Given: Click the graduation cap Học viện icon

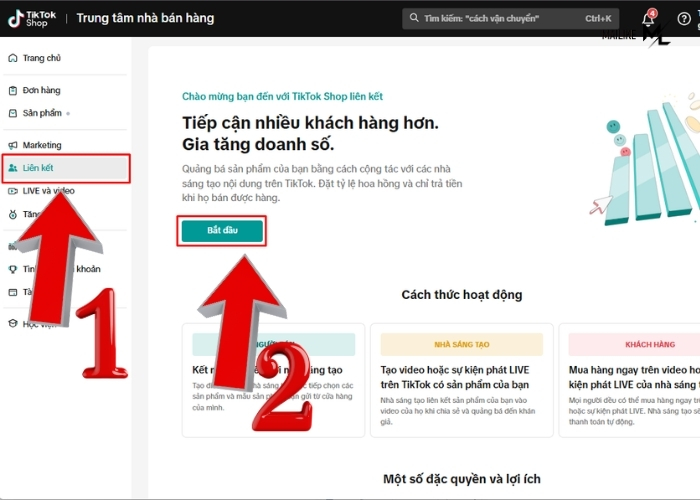Looking at the screenshot, I should (13, 324).
